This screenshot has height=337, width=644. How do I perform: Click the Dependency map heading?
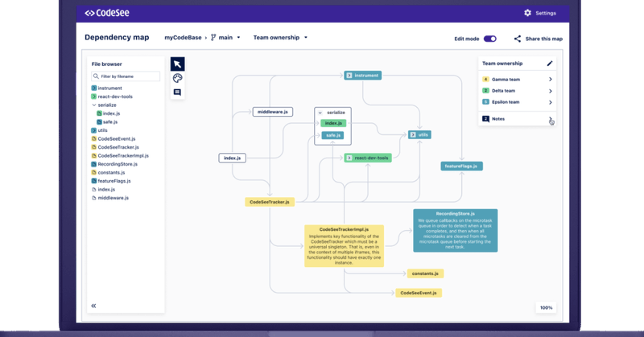point(117,37)
